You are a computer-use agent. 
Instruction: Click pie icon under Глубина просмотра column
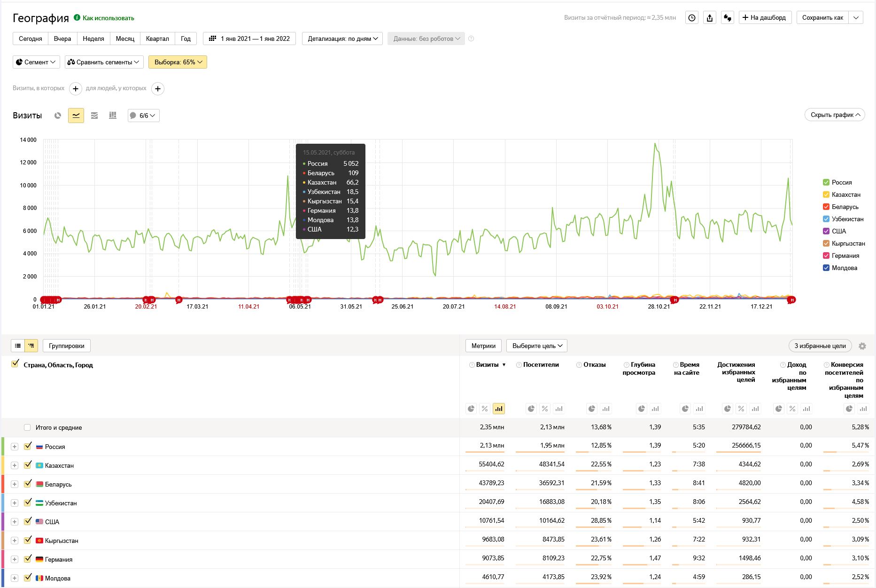642,409
